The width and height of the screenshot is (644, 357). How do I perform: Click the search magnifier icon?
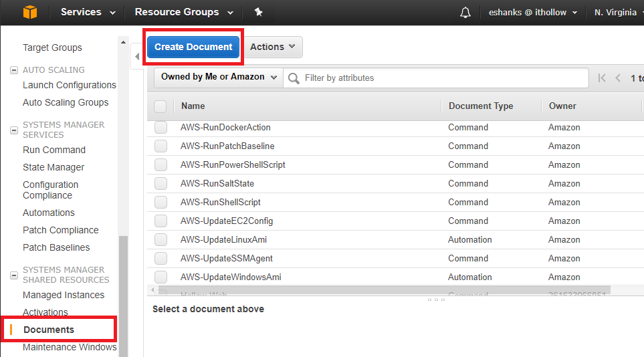(293, 78)
